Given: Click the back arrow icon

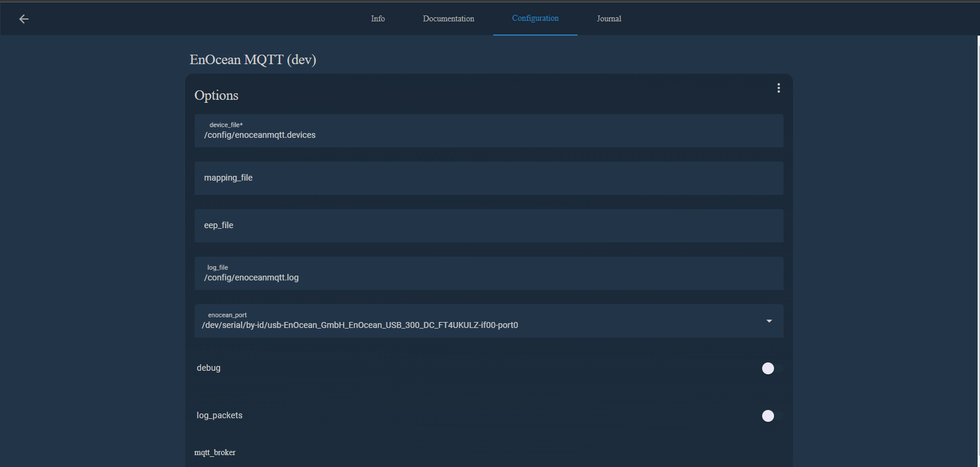Looking at the screenshot, I should tap(24, 19).
